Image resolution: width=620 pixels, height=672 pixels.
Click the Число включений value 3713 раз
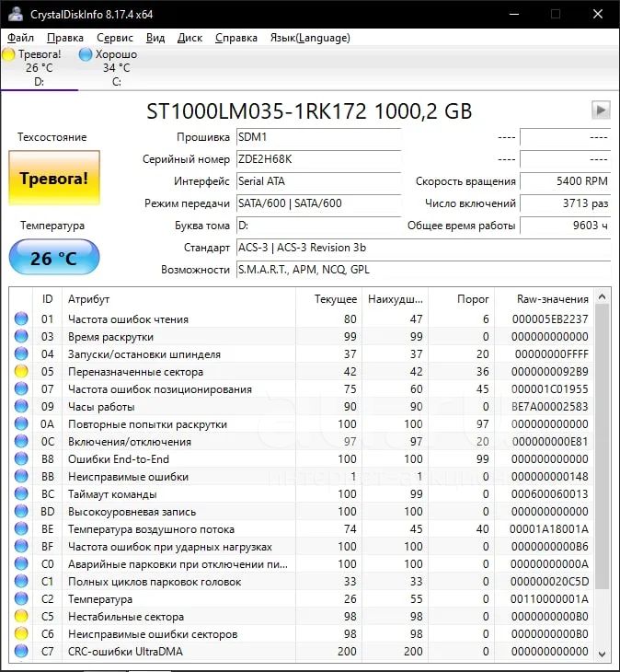click(x=565, y=203)
